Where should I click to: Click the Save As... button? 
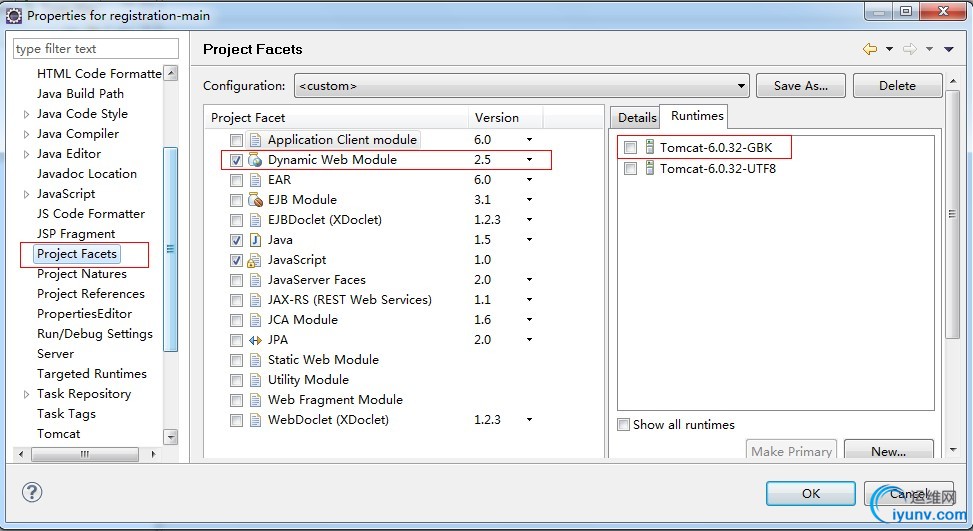coord(800,86)
